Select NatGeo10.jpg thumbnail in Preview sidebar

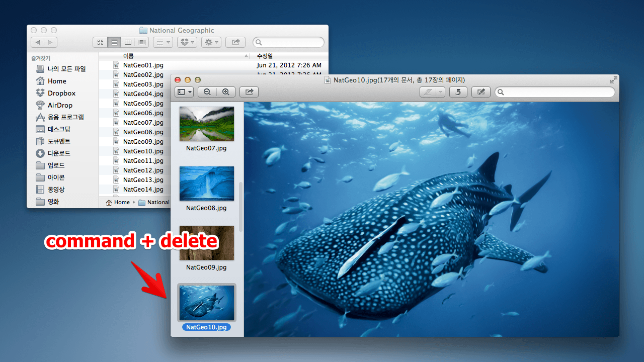pos(207,302)
